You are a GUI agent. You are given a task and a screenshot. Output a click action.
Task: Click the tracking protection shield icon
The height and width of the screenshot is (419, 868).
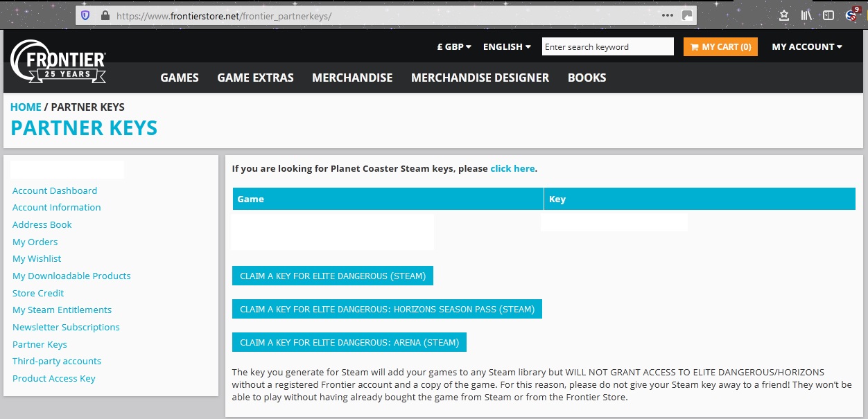[86, 15]
